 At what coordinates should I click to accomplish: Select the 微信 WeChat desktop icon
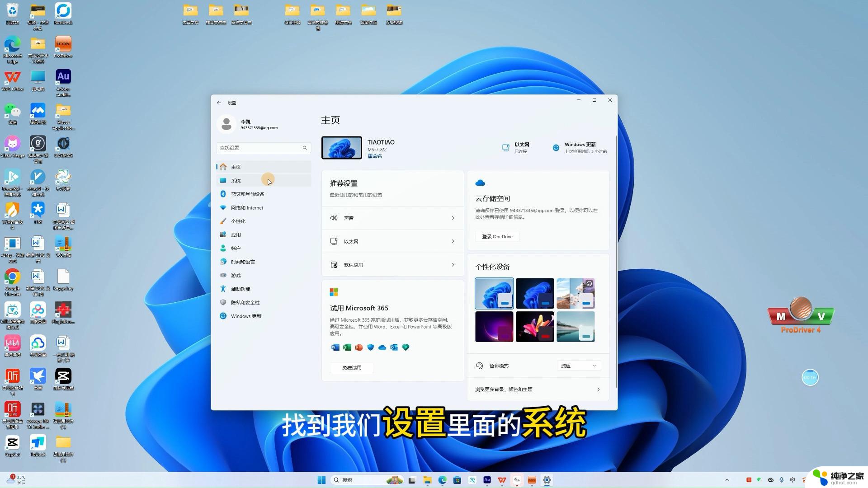13,114
